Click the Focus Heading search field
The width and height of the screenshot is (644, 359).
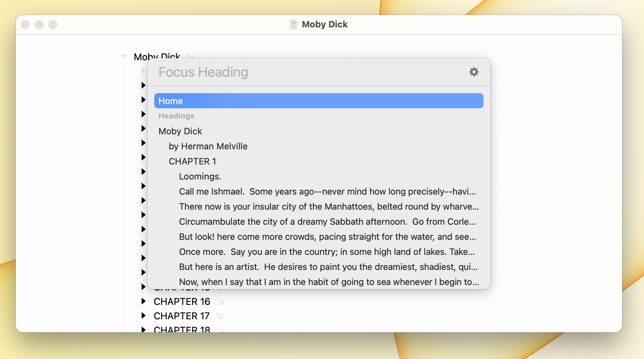[309, 72]
